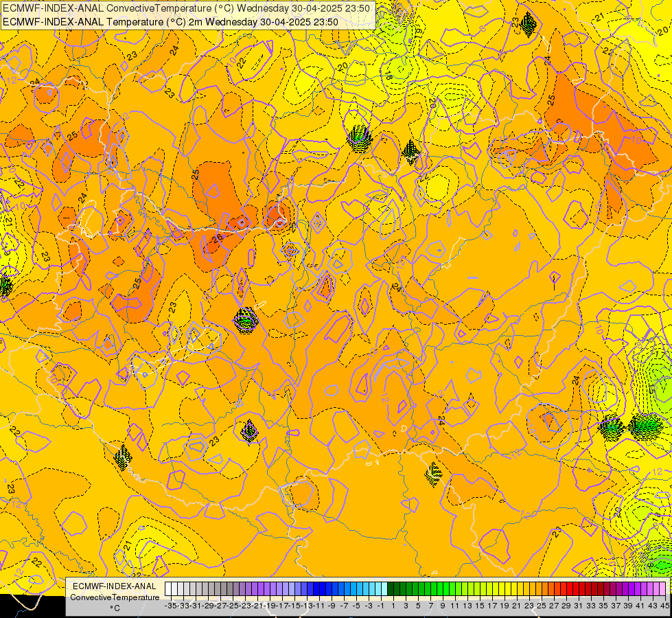Click legend scale value 11
The height and width of the screenshot is (618, 672).
454,606
